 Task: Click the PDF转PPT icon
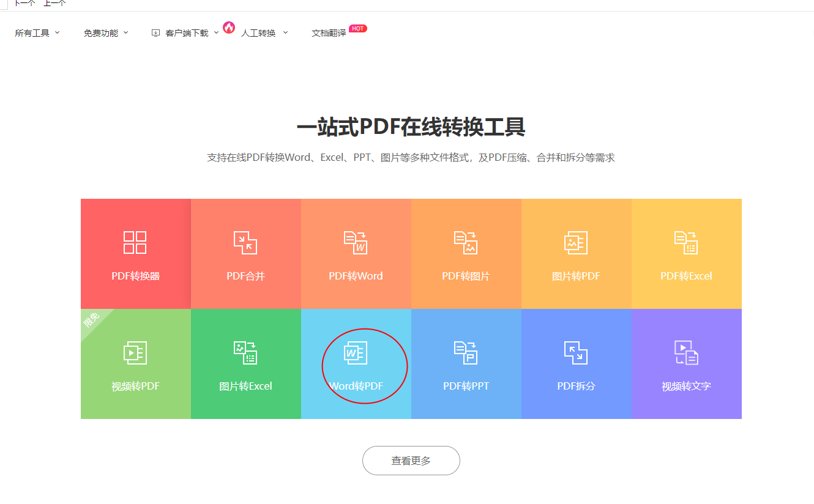[x=466, y=352]
